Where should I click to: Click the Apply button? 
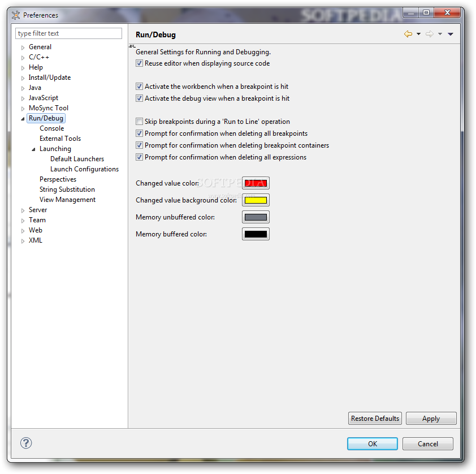[x=431, y=419]
